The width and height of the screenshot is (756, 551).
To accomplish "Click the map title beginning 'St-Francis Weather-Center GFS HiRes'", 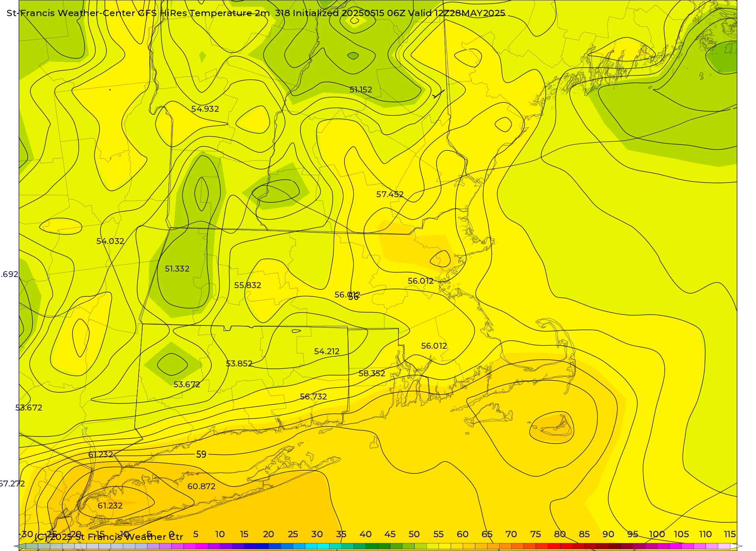I will [256, 13].
